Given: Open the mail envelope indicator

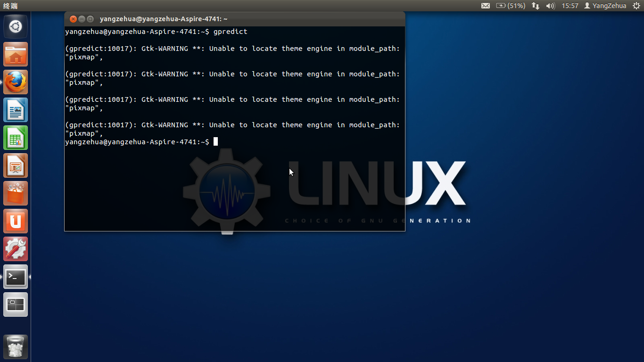Looking at the screenshot, I should (x=486, y=6).
